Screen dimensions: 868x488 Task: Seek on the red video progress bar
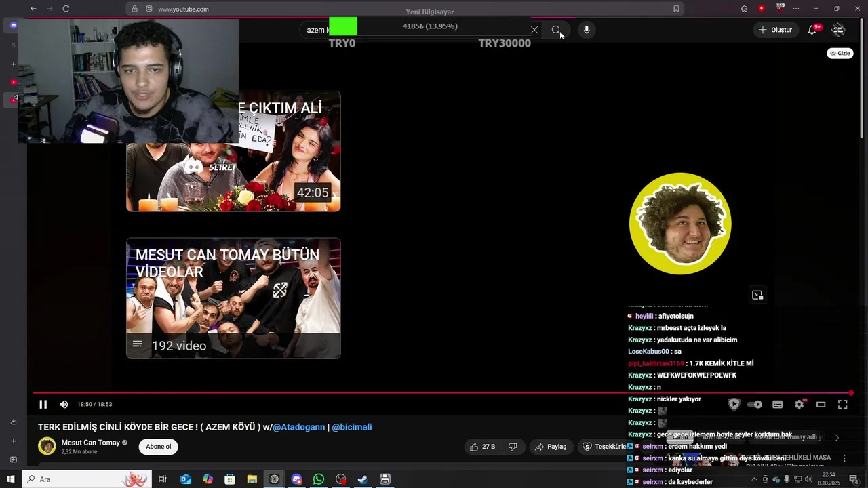tap(442, 393)
